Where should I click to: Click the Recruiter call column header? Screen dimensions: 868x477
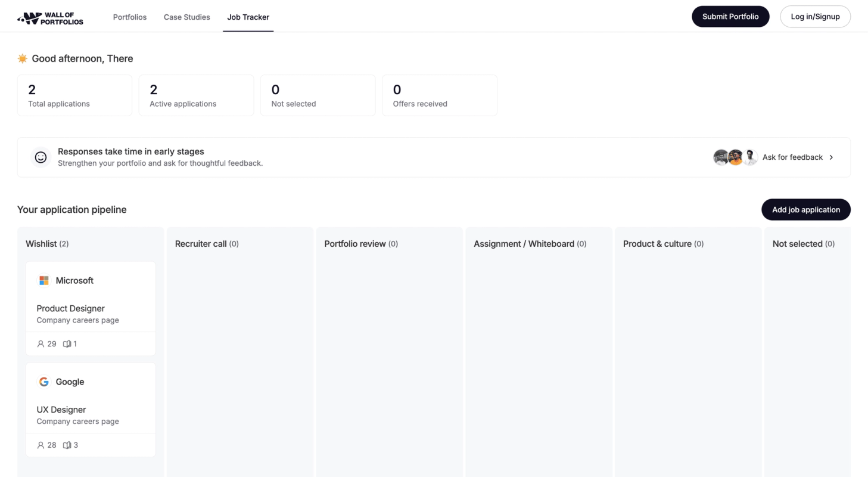(207, 244)
